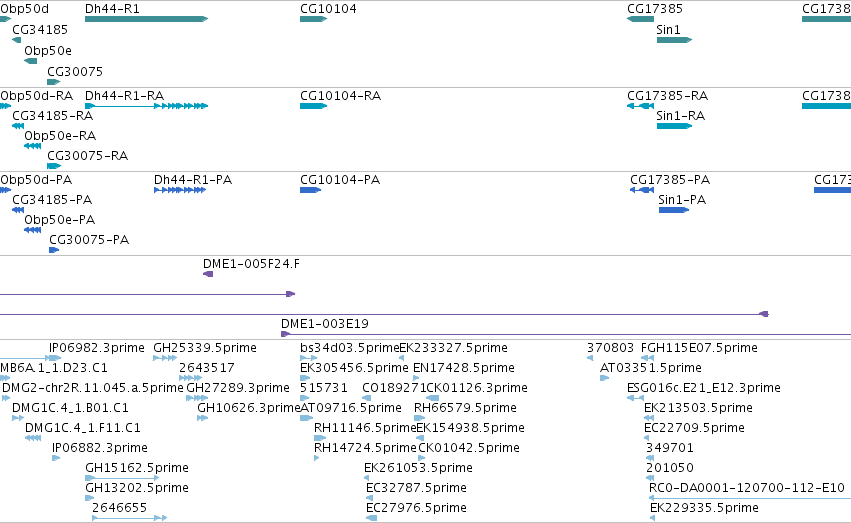The height and width of the screenshot is (523, 851).
Task: Select the 201050 feature label
Action: click(670, 468)
